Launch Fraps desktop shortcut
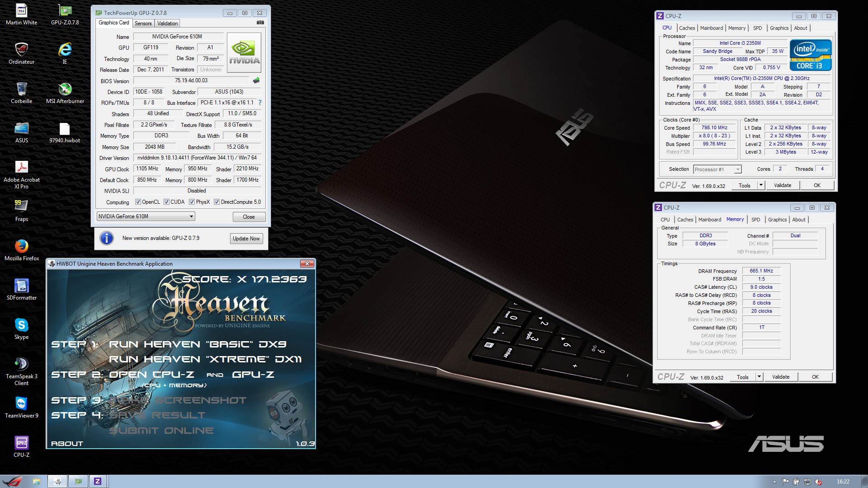 (x=21, y=211)
